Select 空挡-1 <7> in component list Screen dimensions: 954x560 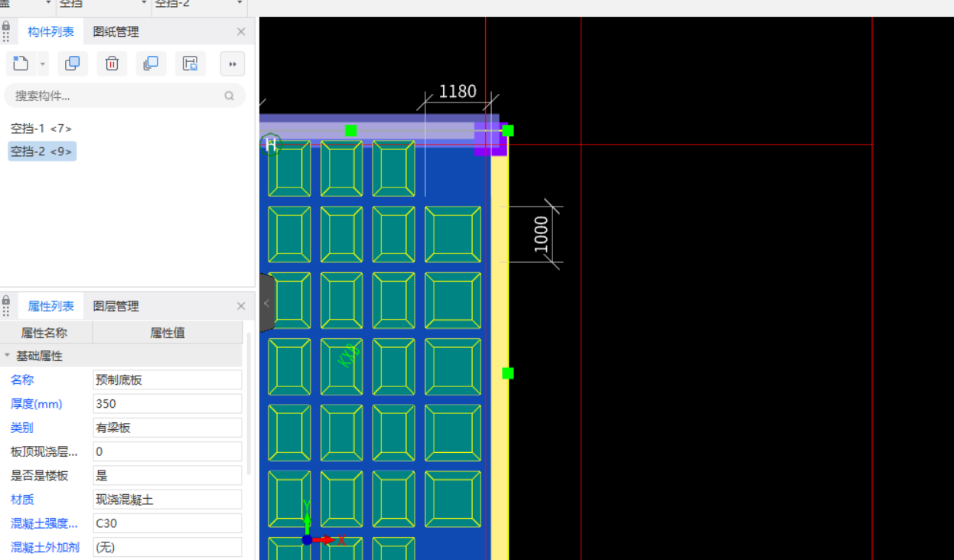click(x=41, y=129)
